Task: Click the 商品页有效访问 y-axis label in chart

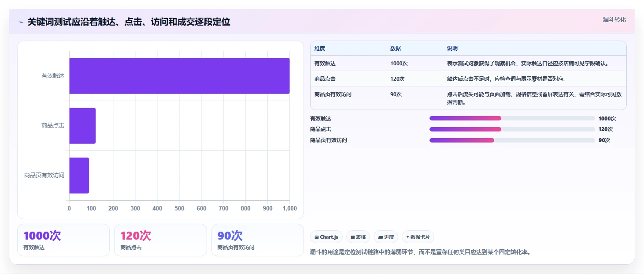Action: click(x=44, y=176)
